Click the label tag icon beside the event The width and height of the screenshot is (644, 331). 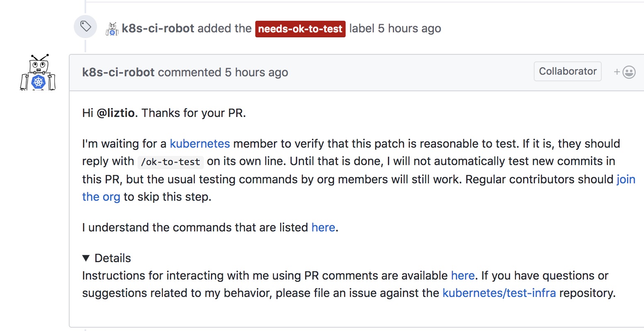85,26
